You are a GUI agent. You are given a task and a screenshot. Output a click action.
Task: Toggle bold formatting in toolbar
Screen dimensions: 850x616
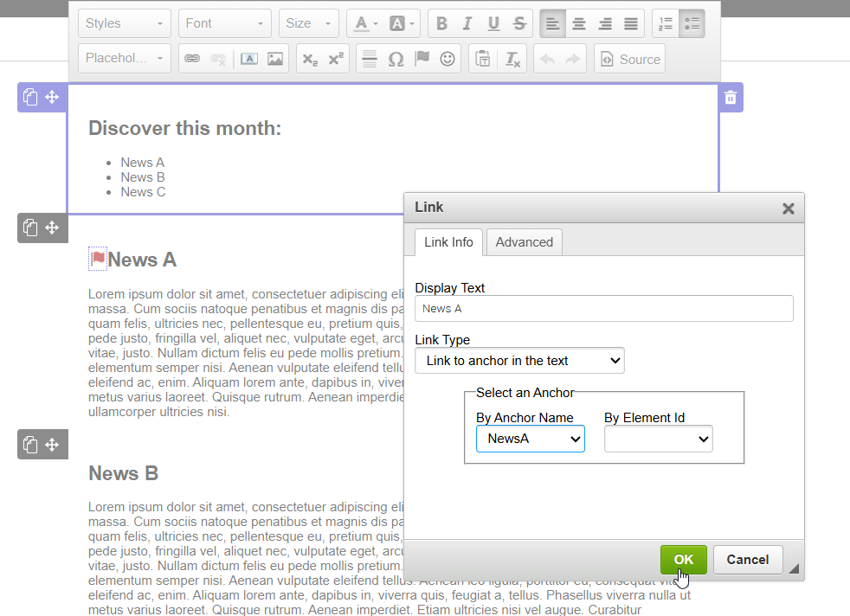pyautogui.click(x=441, y=23)
